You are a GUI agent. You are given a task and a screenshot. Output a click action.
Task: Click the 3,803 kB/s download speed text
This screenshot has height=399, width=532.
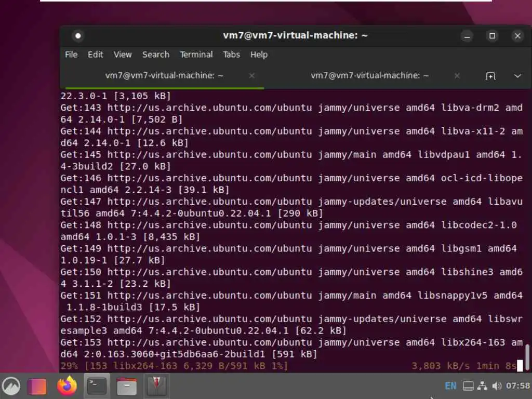[441, 366]
